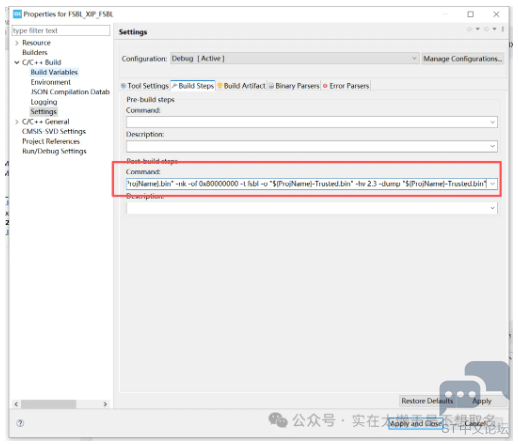Close the Properties dialog window
This screenshot has width=518, height=444.
[x=496, y=14]
